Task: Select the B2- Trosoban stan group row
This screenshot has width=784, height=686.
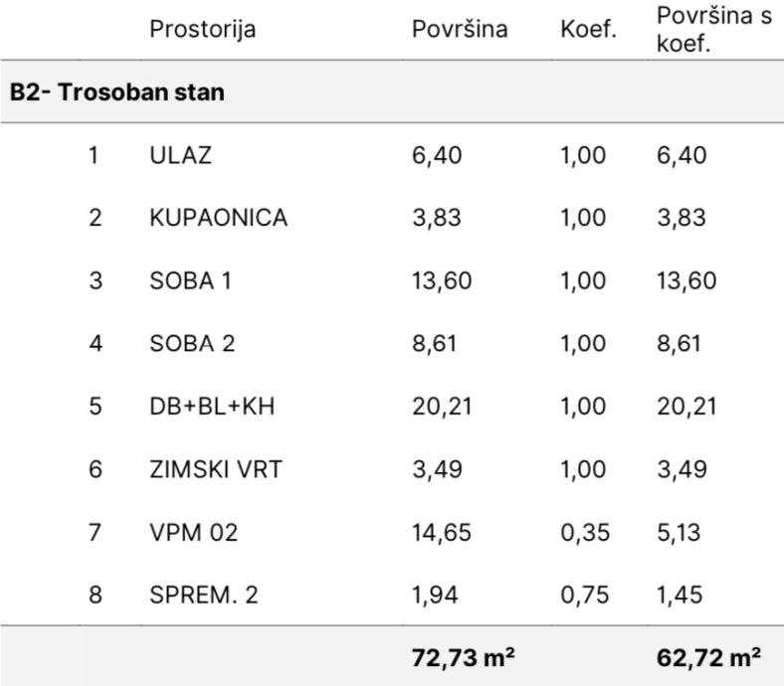Action: click(117, 92)
